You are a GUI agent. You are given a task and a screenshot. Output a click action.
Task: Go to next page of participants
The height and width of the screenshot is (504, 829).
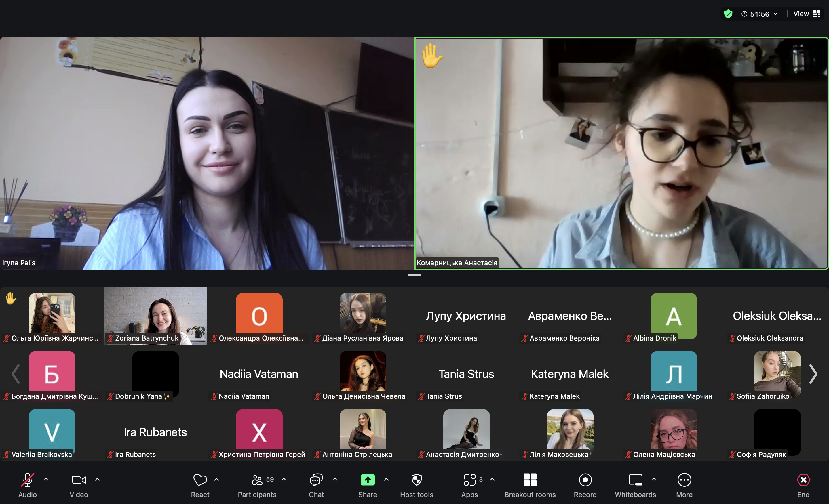pyautogui.click(x=813, y=374)
